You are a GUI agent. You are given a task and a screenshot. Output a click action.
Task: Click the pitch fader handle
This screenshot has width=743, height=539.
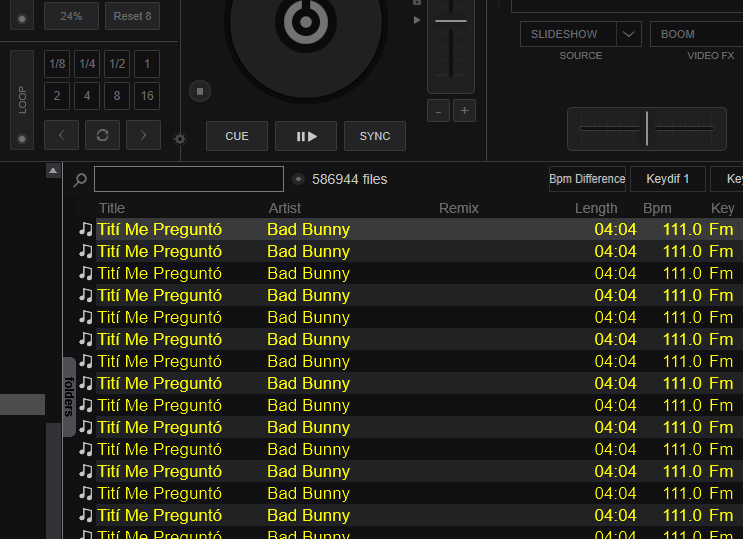[451, 21]
